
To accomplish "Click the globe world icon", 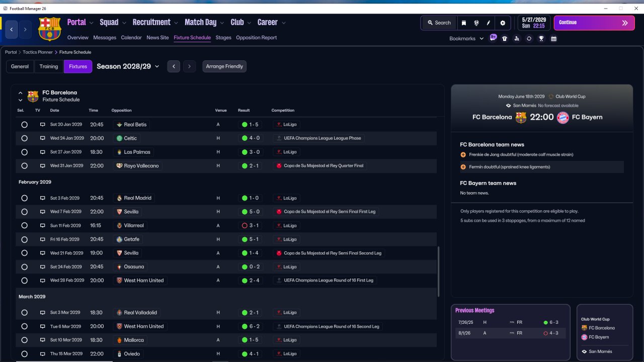I will 476,23.
